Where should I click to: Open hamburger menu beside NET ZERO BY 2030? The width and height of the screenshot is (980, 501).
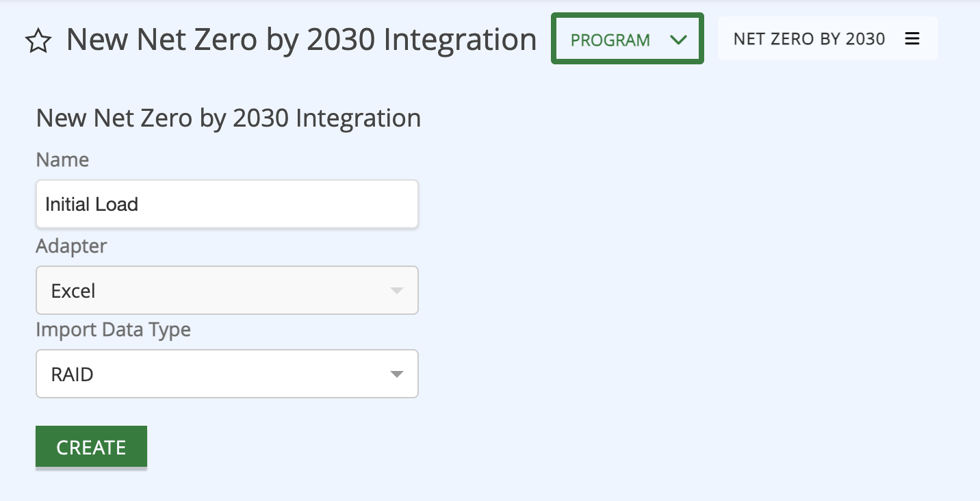[x=912, y=39]
